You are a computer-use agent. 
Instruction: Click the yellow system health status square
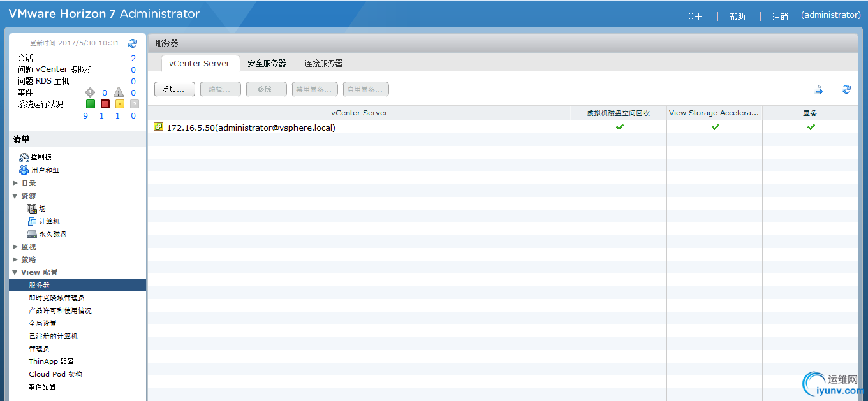[x=119, y=104]
